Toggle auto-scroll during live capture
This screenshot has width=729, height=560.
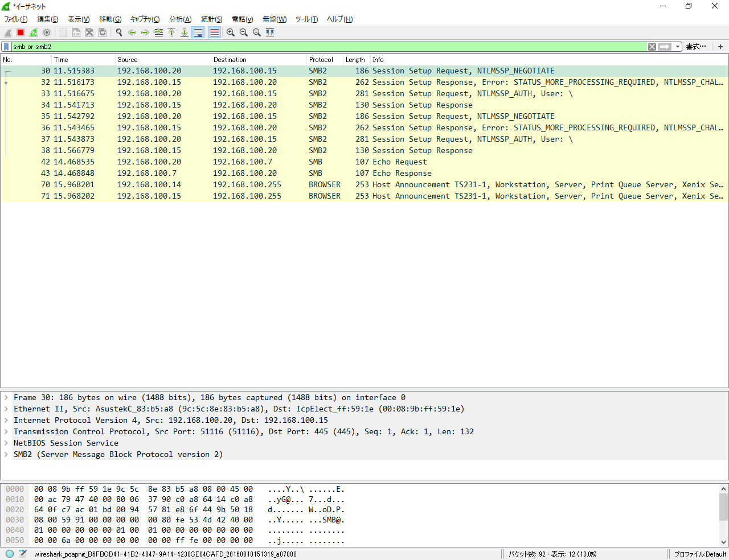(x=198, y=32)
